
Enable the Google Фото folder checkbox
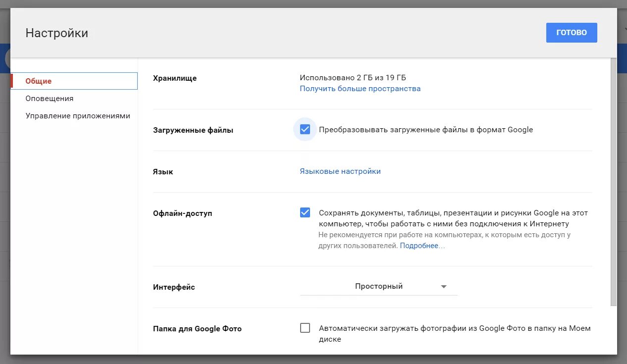pos(305,328)
